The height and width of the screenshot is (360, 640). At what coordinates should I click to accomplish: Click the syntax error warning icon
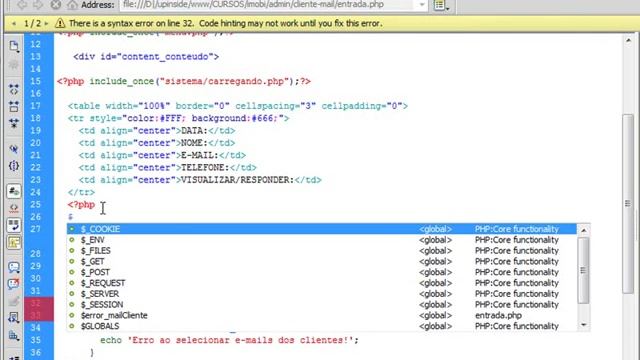60,23
